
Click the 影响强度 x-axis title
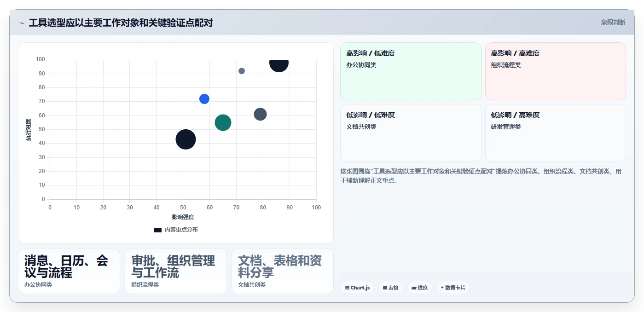183,217
